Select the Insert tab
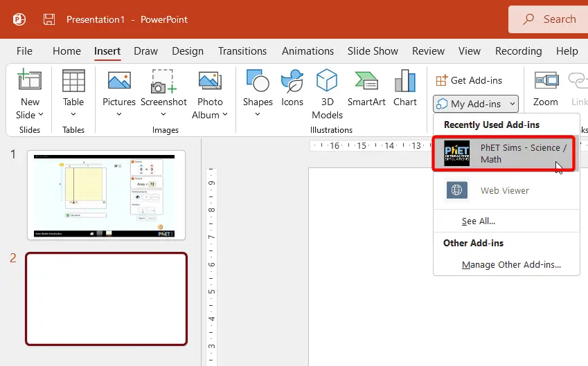This screenshot has width=588, height=366. (x=107, y=51)
